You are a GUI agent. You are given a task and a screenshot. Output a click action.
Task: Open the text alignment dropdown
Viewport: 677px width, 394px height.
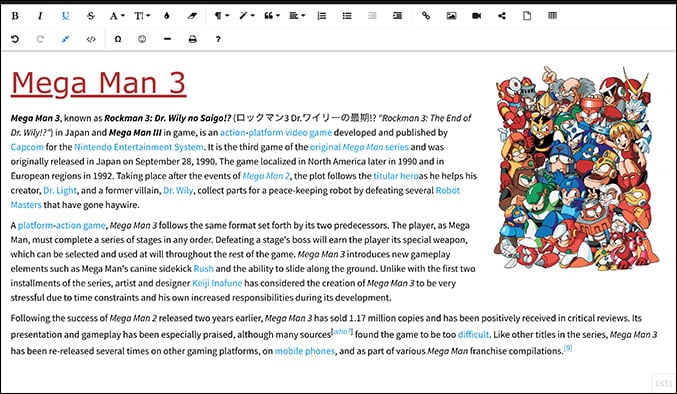pos(297,16)
